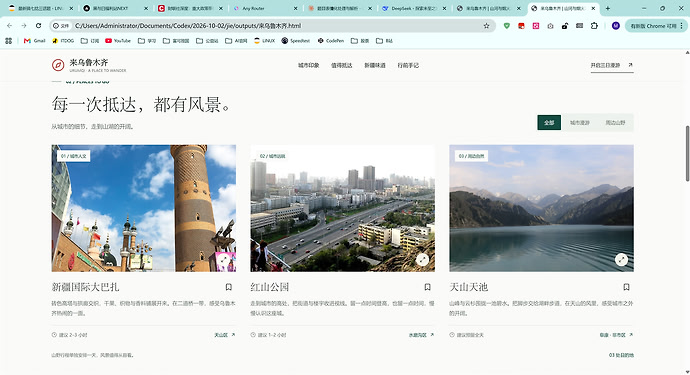Screen dimensions: 690x375
Task: Click the camera extension icon
Action: (x=551, y=26)
